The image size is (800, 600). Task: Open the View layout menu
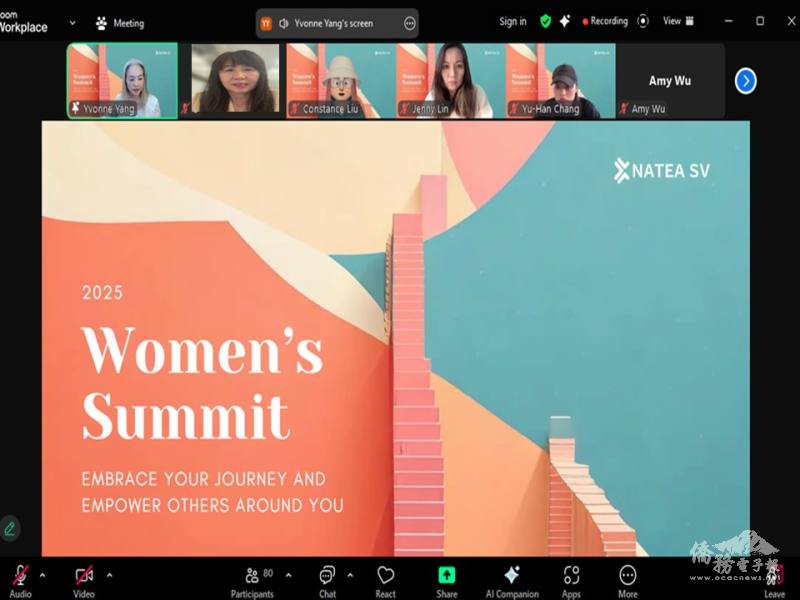678,21
